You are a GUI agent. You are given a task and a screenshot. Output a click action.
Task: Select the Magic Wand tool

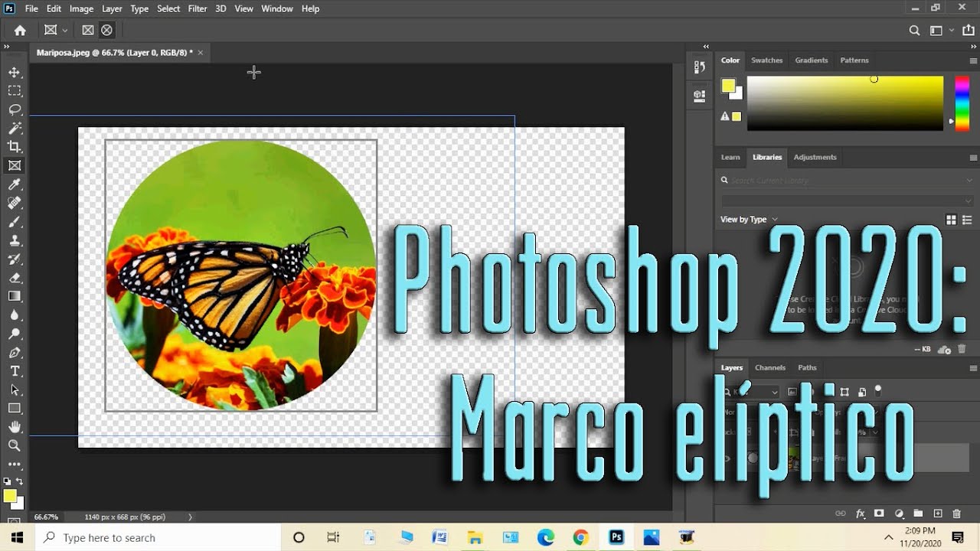15,128
